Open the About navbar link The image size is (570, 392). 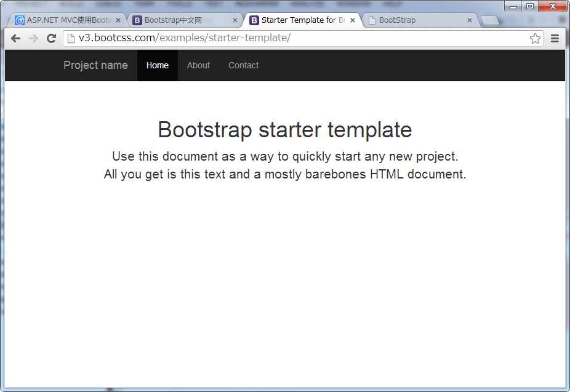198,65
